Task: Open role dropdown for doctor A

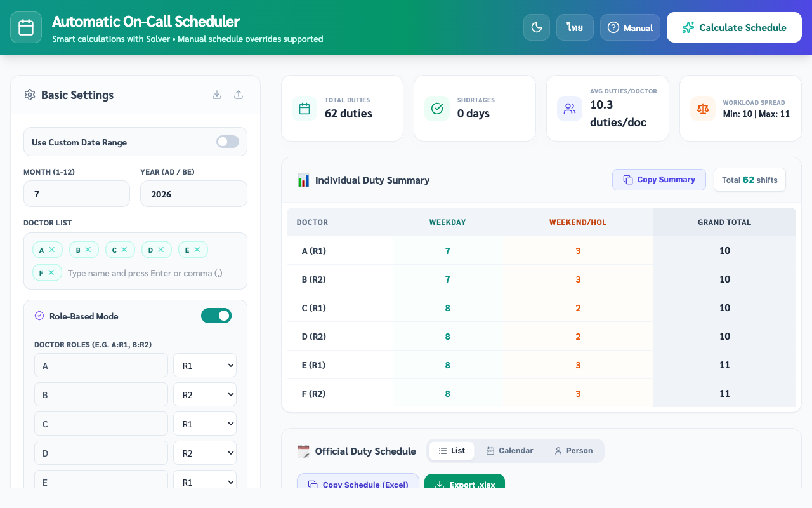Action: 205,366
